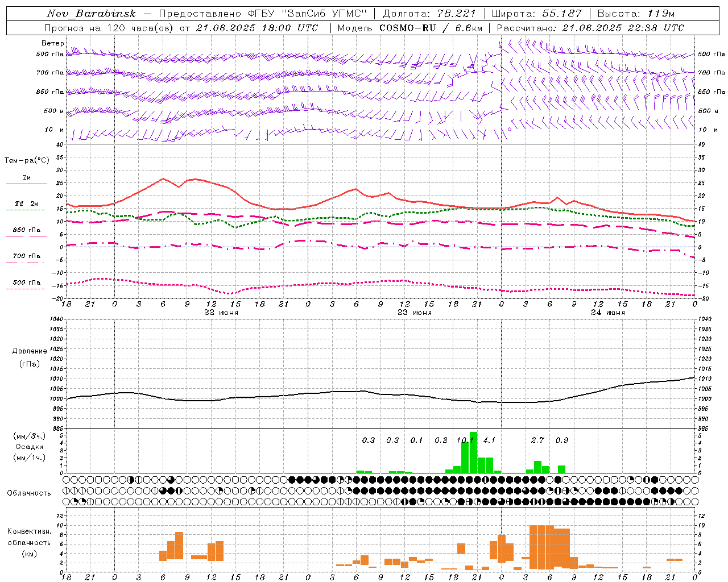
Task: Click the 0.9 precipitation total value
Action: 562,440
